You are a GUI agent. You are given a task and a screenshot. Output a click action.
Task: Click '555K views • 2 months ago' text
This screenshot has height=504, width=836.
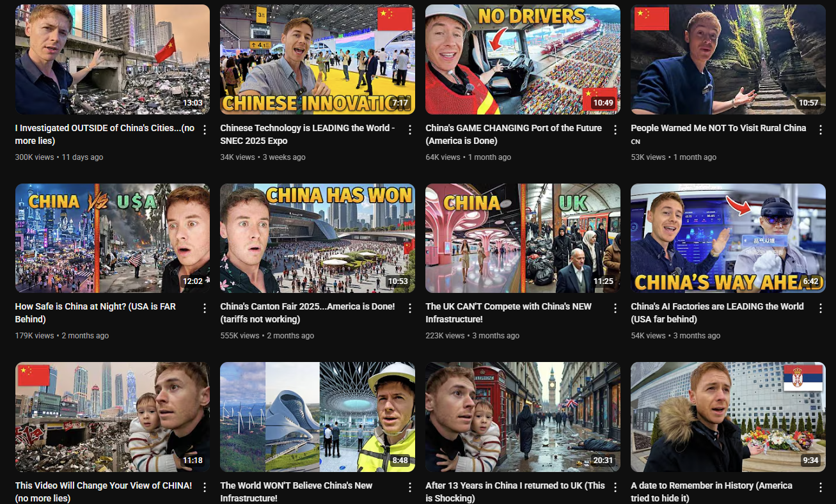coord(267,336)
